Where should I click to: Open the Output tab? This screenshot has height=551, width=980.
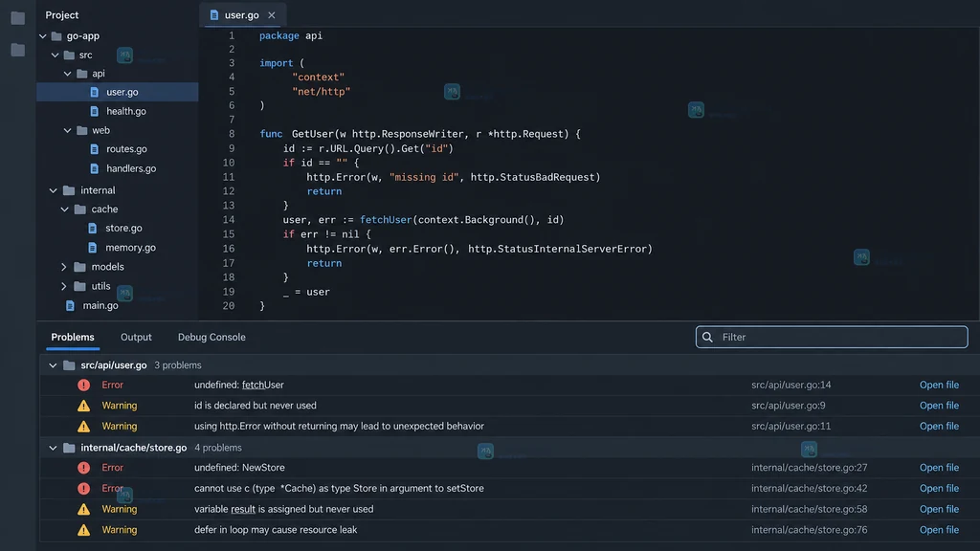[136, 338]
